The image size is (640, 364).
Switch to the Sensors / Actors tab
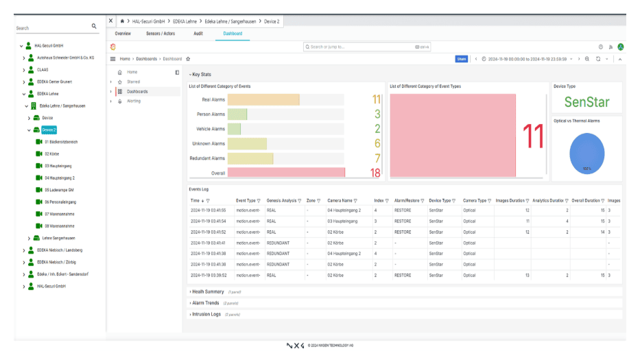coord(160,33)
